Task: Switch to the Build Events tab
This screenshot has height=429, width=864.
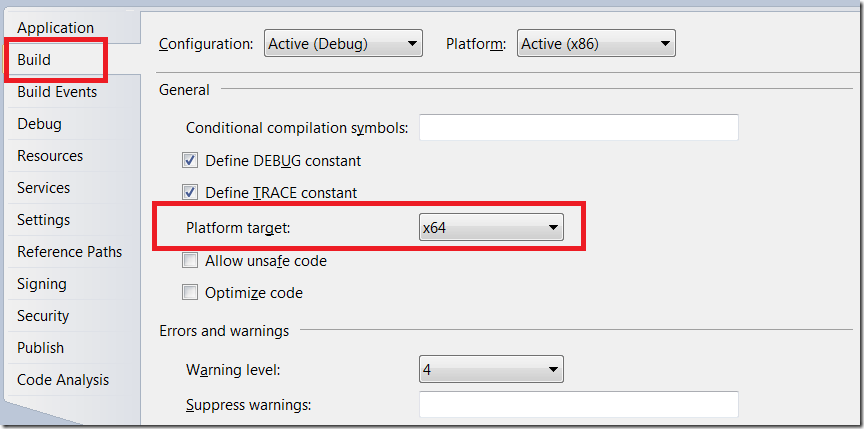Action: click(57, 91)
